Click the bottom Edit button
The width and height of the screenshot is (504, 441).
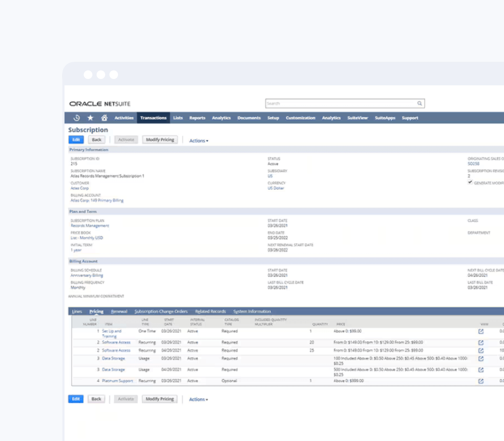coord(76,399)
